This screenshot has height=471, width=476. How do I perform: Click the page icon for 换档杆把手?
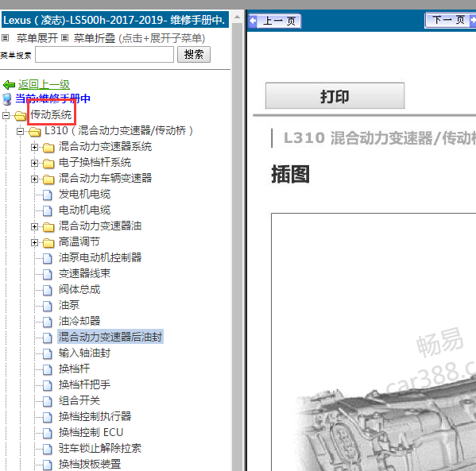pyautogui.click(x=48, y=385)
